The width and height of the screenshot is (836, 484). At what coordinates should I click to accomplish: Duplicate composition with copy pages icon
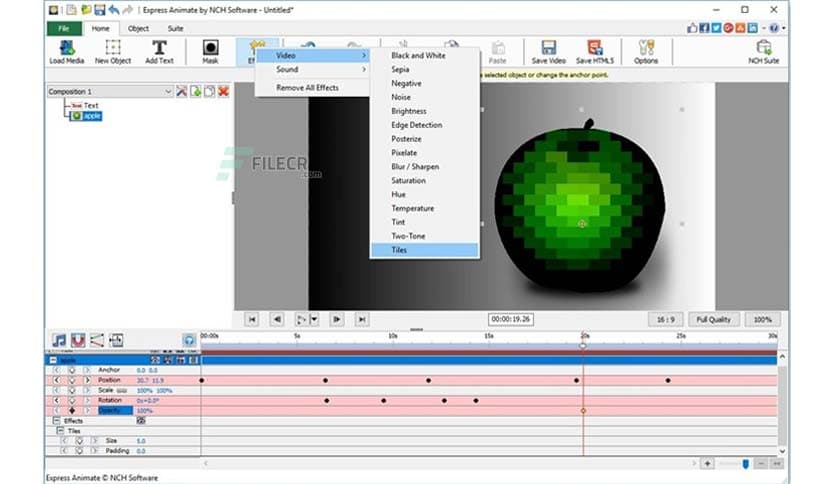click(210, 91)
